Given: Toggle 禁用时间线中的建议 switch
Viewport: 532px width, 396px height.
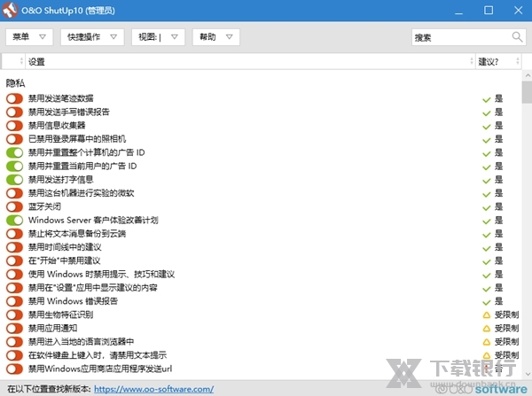Looking at the screenshot, I should click(14, 247).
